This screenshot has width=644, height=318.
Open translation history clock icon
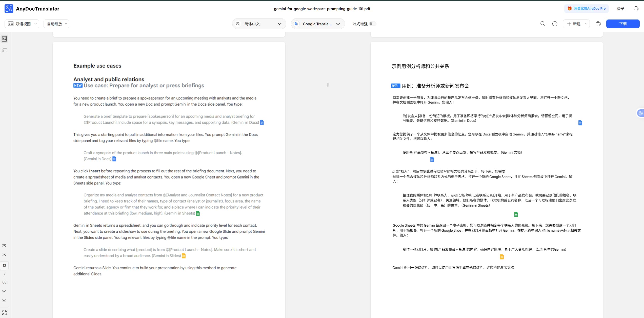tap(555, 24)
